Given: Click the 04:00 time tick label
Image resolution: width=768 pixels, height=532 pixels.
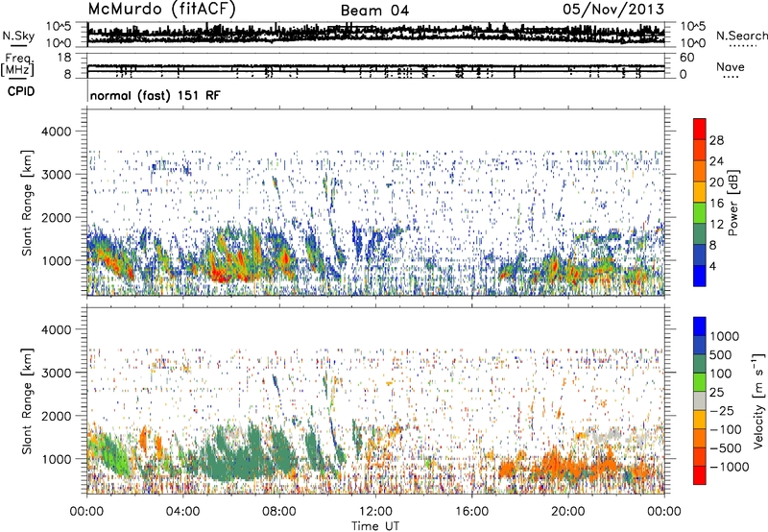Looking at the screenshot, I should 182,512.
